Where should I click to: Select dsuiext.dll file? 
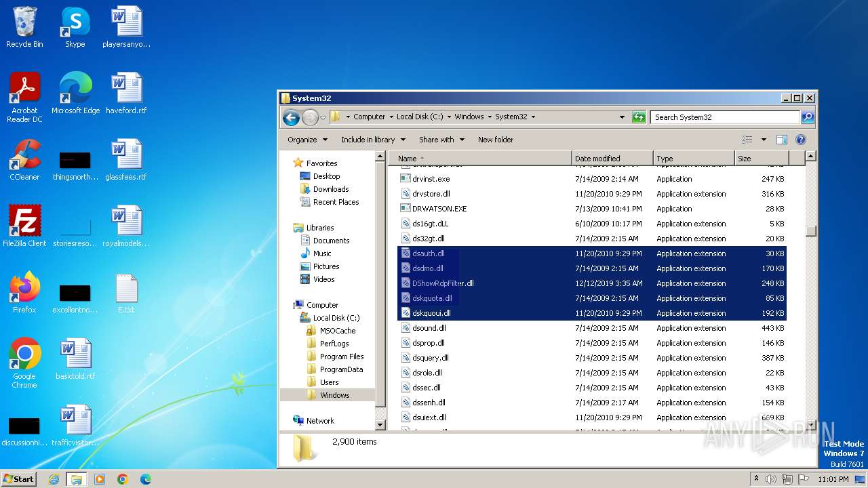click(x=429, y=418)
